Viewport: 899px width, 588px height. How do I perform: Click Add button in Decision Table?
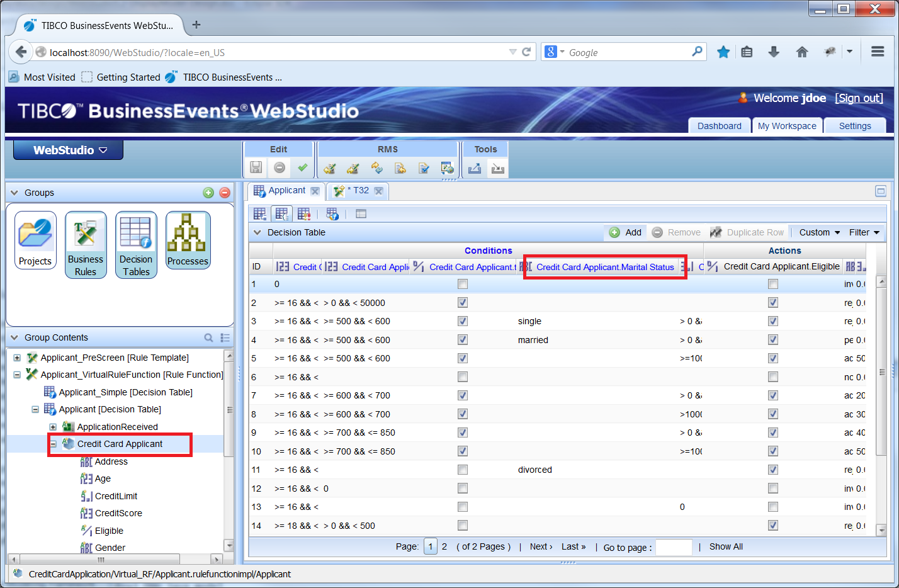coord(626,232)
